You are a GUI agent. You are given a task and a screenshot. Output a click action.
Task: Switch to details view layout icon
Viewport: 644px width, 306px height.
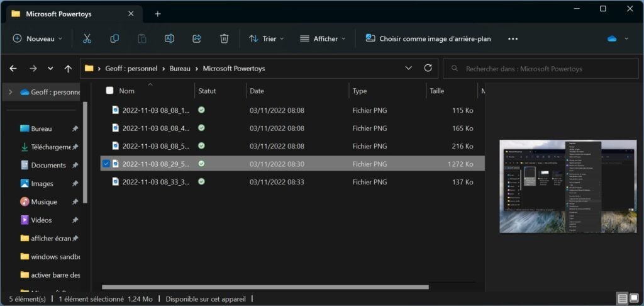click(x=623, y=298)
